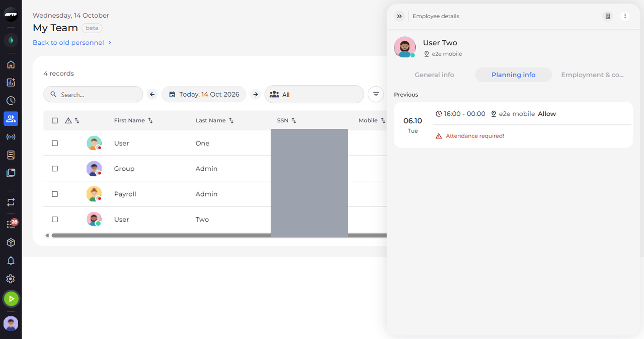644x339 pixels.
Task: Open the swap arrows icon in sidebar
Action: [x=11, y=202]
